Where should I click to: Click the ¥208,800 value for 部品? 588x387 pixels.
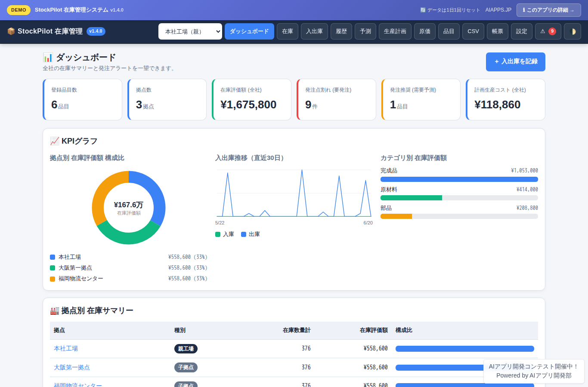tap(527, 208)
